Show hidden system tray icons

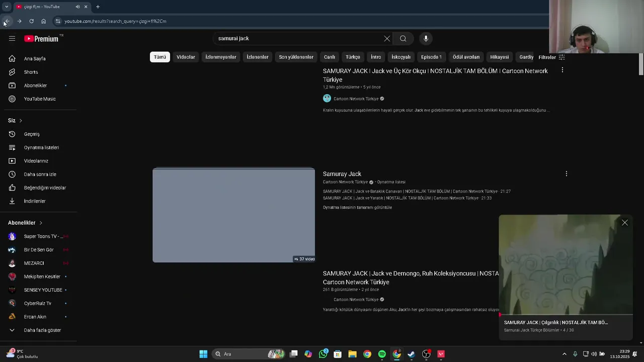click(x=564, y=354)
